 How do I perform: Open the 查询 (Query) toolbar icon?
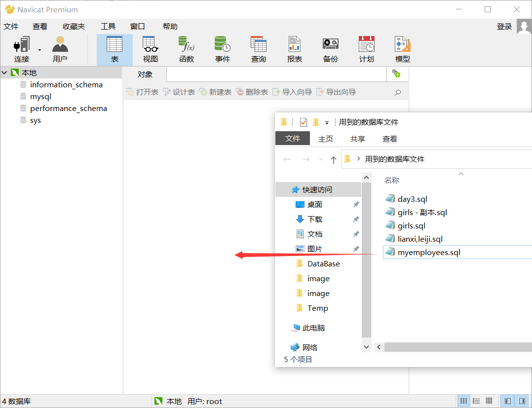[x=258, y=49]
